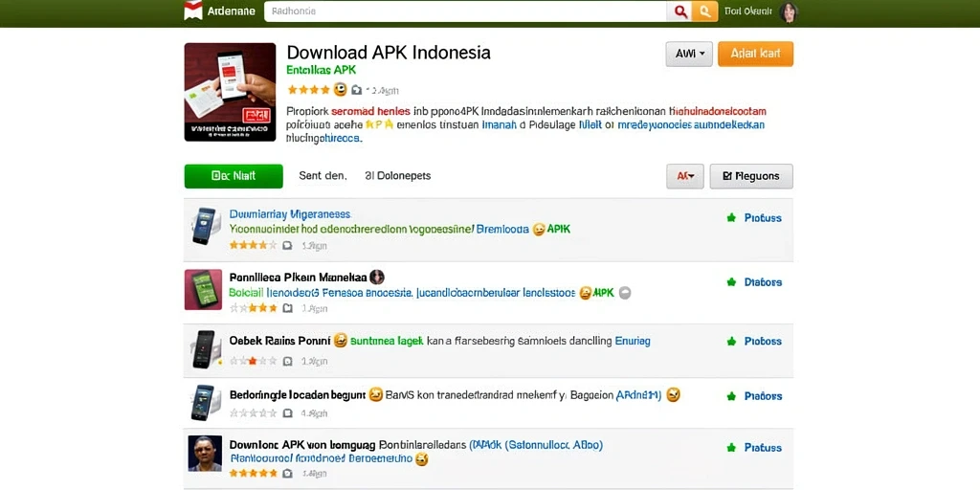Click red seromad henles text in description
Image resolution: width=980 pixels, height=490 pixels.
[x=370, y=112]
